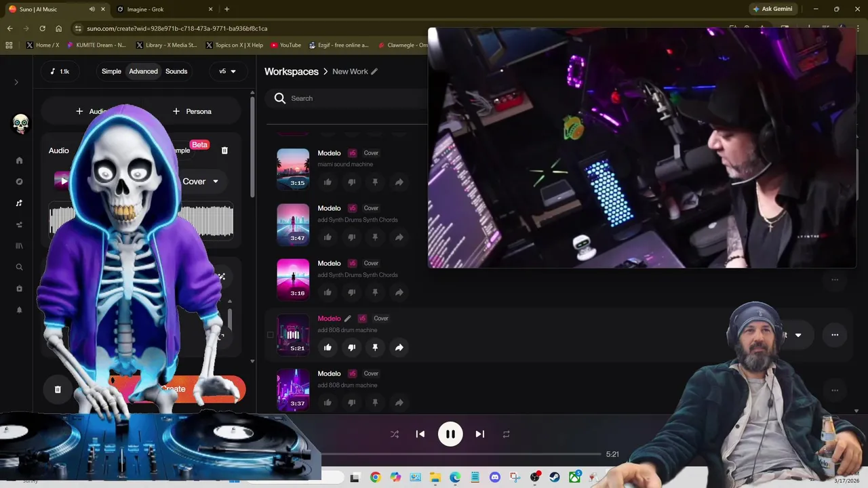Pin the 3:15 miami sound machine song
This screenshot has height=488, width=868.
375,182
